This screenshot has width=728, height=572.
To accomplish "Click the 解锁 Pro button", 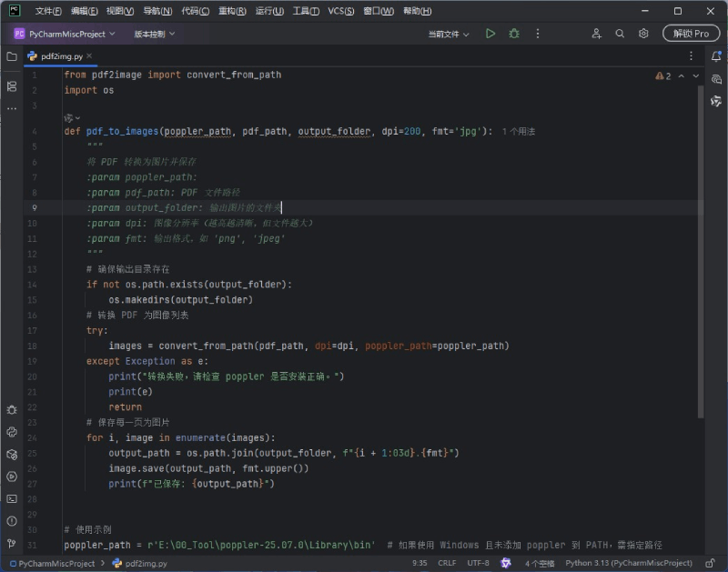I will [691, 34].
